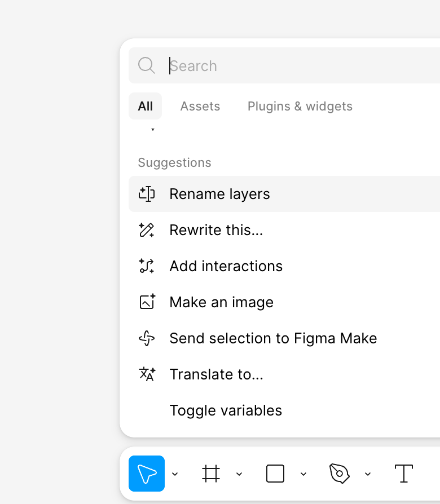Select the Text tool

(x=404, y=474)
